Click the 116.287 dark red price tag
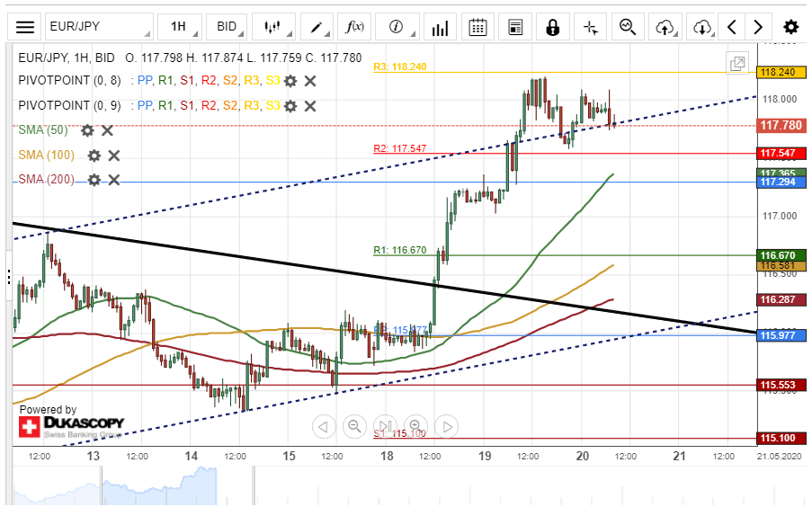Viewport: 812px width, 507px height. coord(781,299)
